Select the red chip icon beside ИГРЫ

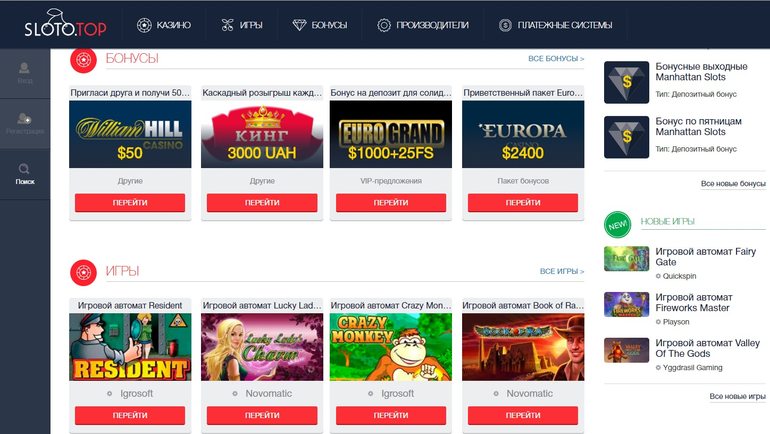tap(83, 272)
